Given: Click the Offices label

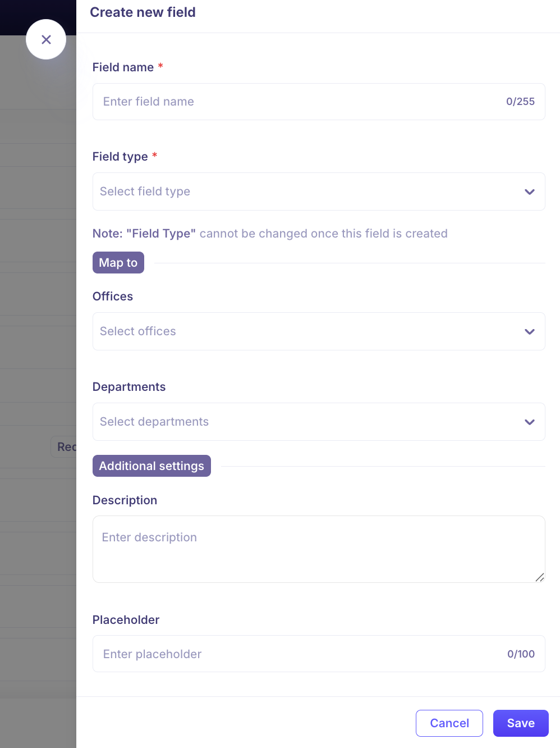Looking at the screenshot, I should [113, 297].
